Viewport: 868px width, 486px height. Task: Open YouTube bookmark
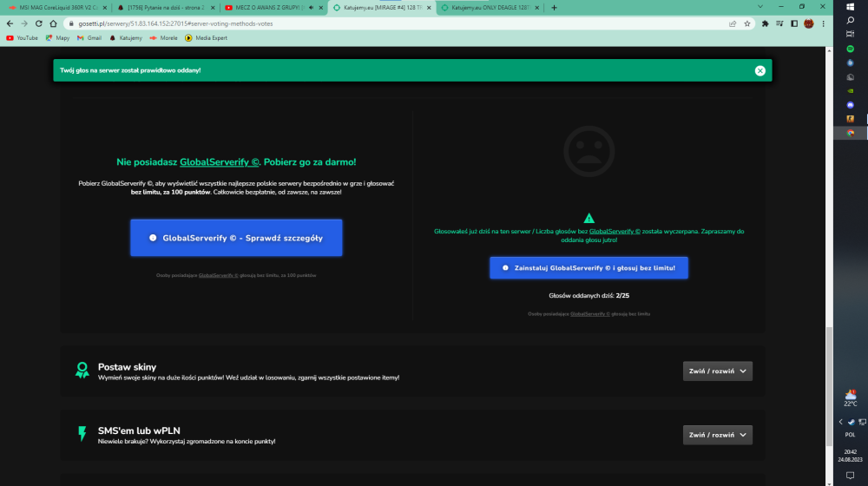point(23,38)
